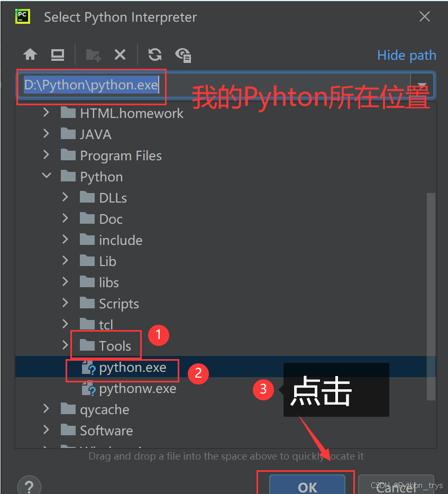The height and width of the screenshot is (494, 448).
Task: Click the Lib folder icon
Action: 87,261
